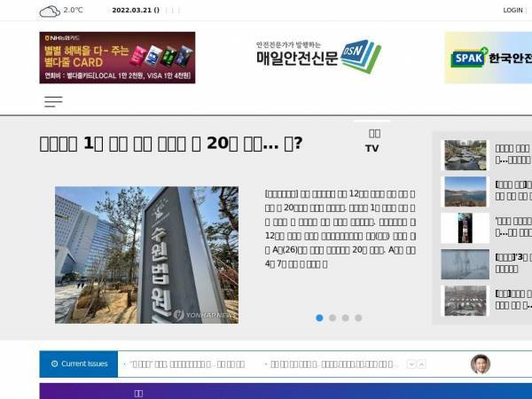Click the Current Issues label
Viewport: 532px width, 399px height.
(79, 364)
